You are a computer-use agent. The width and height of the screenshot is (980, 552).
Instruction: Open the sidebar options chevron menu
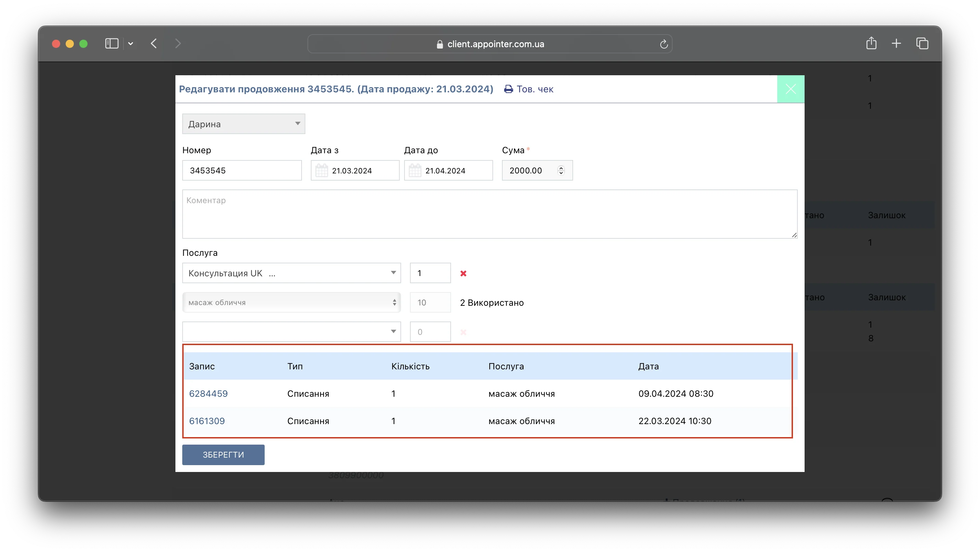click(131, 44)
